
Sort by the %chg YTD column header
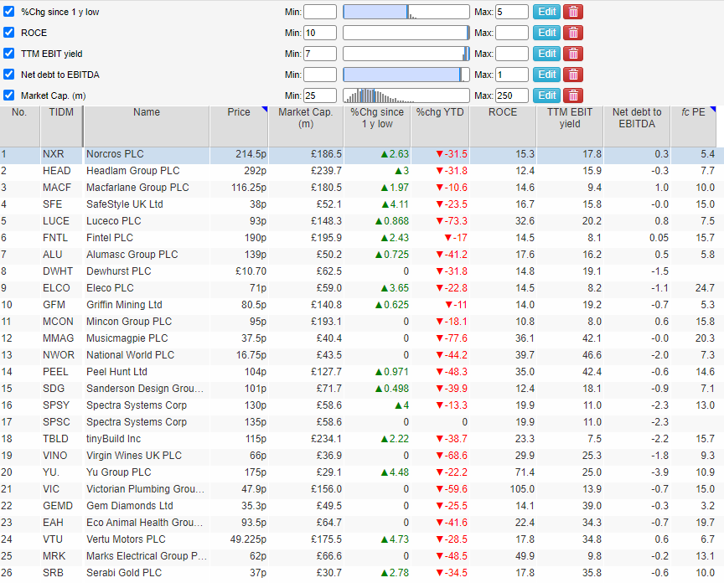(440, 126)
